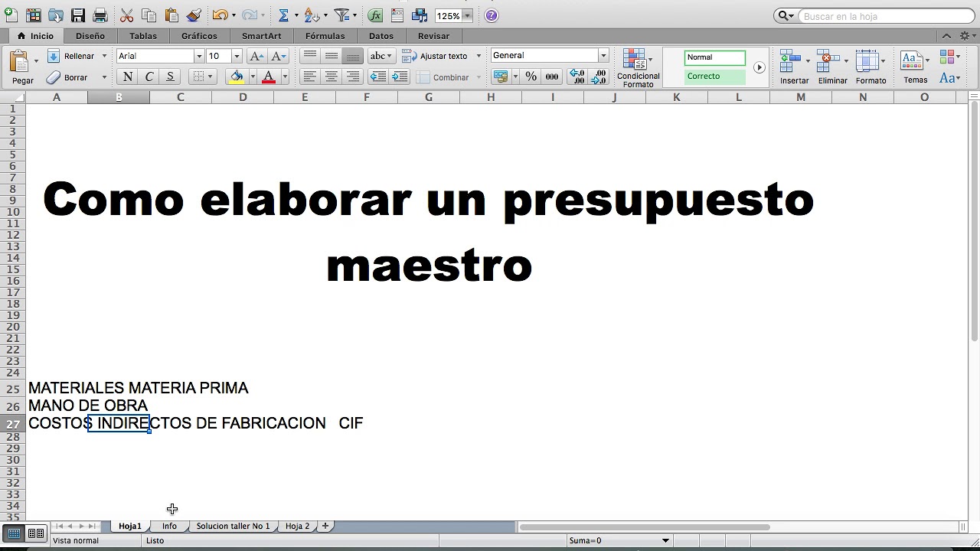Expand the Rellenar fill dropdown

(x=104, y=56)
